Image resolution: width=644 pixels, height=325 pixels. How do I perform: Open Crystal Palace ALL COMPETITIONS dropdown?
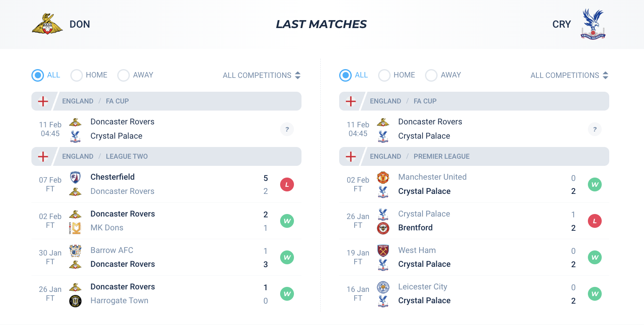click(x=569, y=75)
